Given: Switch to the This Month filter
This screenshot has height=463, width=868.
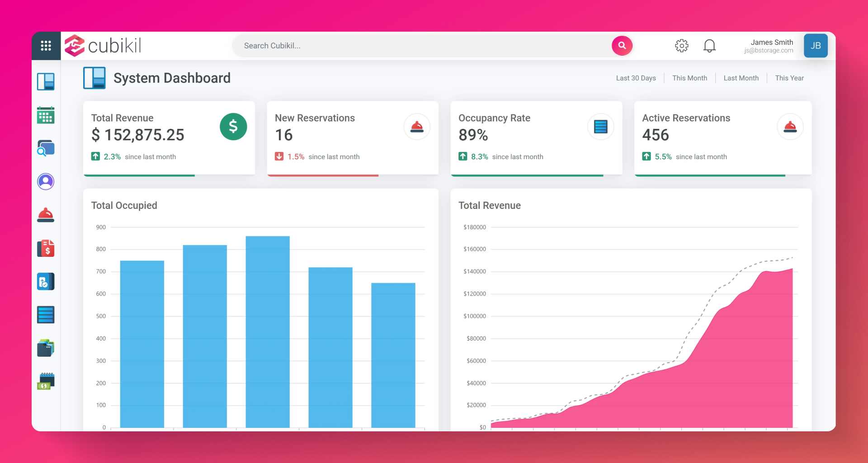Looking at the screenshot, I should (x=689, y=78).
